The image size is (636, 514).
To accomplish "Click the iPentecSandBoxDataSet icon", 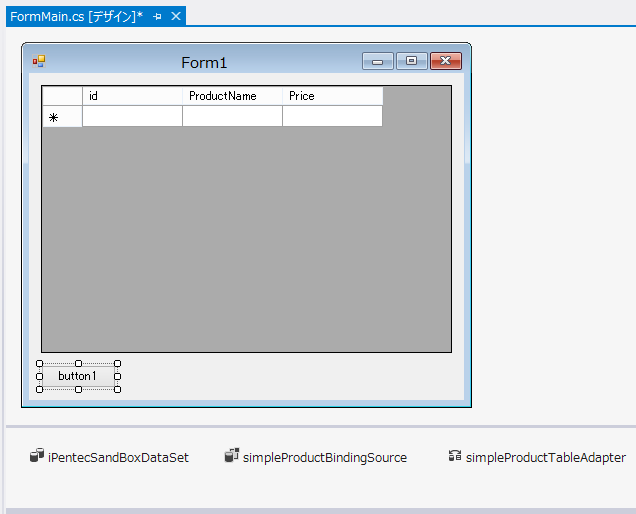I will pyautogui.click(x=37, y=456).
